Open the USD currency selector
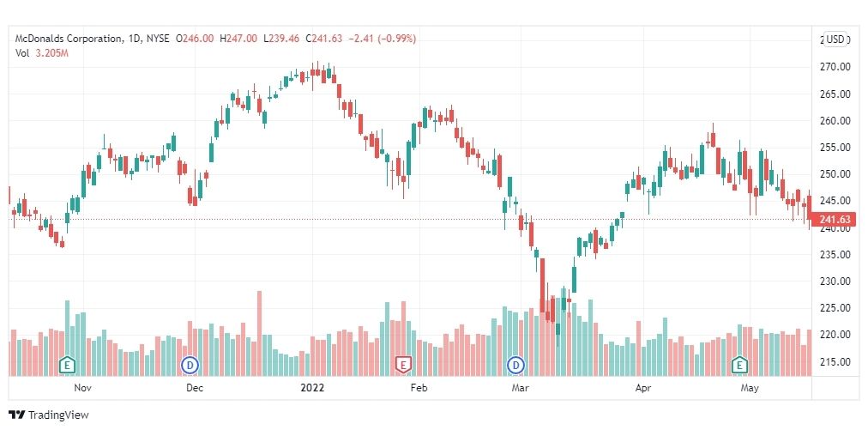Viewport: 868px width, 430px height. pyautogui.click(x=835, y=39)
